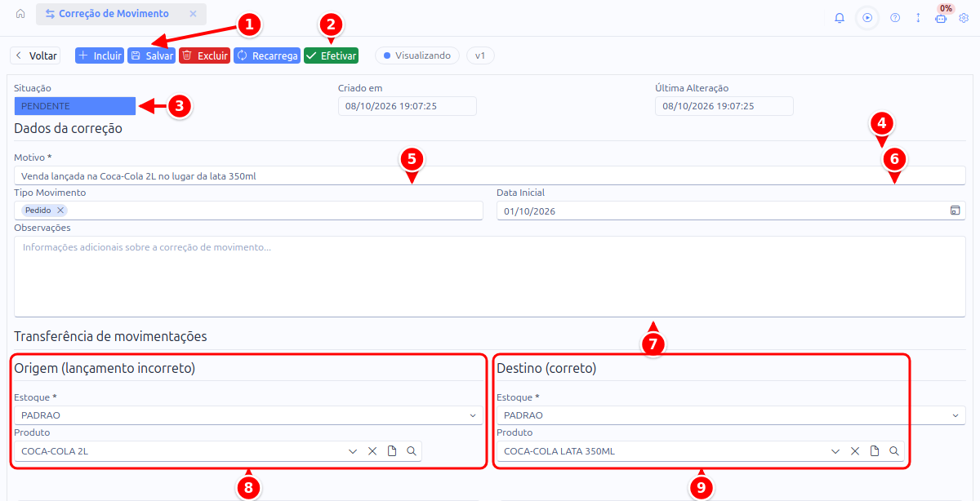Image resolution: width=980 pixels, height=501 pixels.
Task: Click the Última Alteração date field
Action: pyautogui.click(x=724, y=106)
